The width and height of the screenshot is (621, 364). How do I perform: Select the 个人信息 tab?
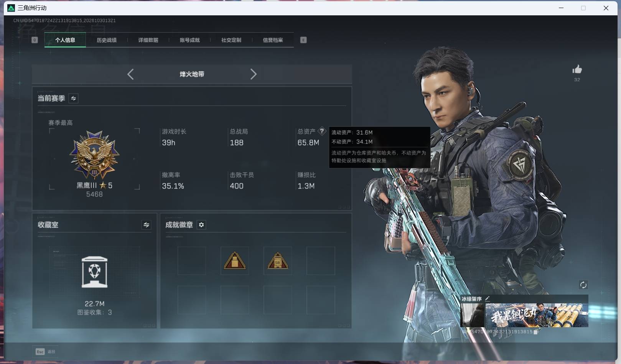65,40
